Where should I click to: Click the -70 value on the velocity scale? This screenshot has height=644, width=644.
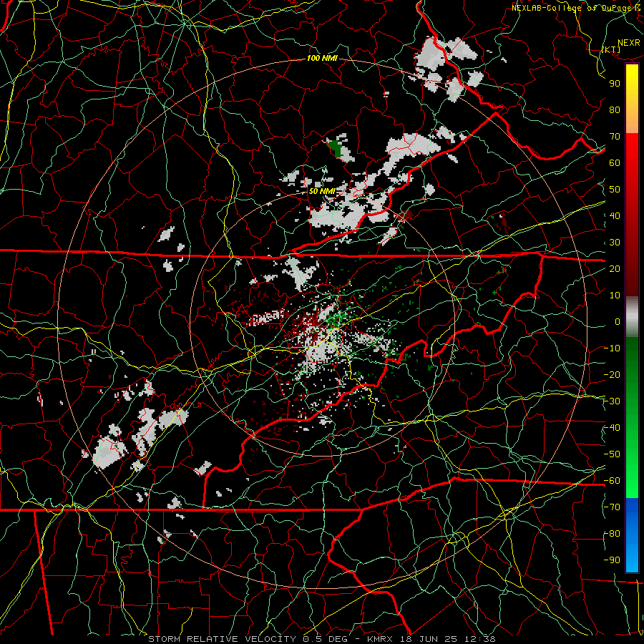[612, 507]
